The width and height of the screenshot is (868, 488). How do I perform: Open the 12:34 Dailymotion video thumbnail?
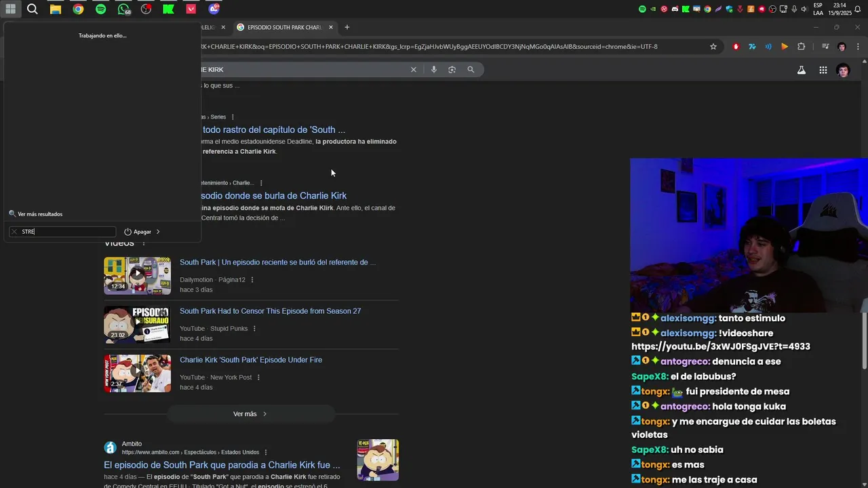click(138, 275)
